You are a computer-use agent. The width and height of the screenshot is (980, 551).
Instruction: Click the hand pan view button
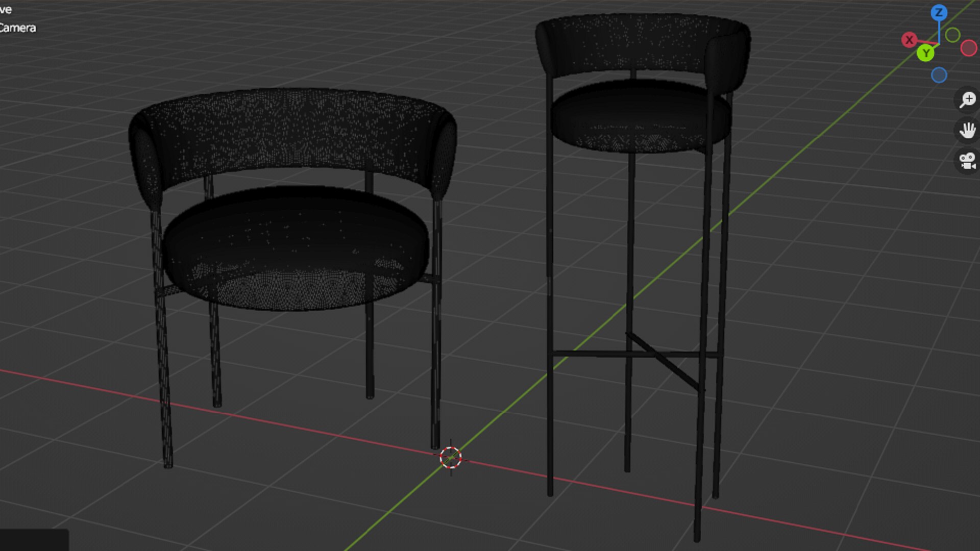[967, 130]
